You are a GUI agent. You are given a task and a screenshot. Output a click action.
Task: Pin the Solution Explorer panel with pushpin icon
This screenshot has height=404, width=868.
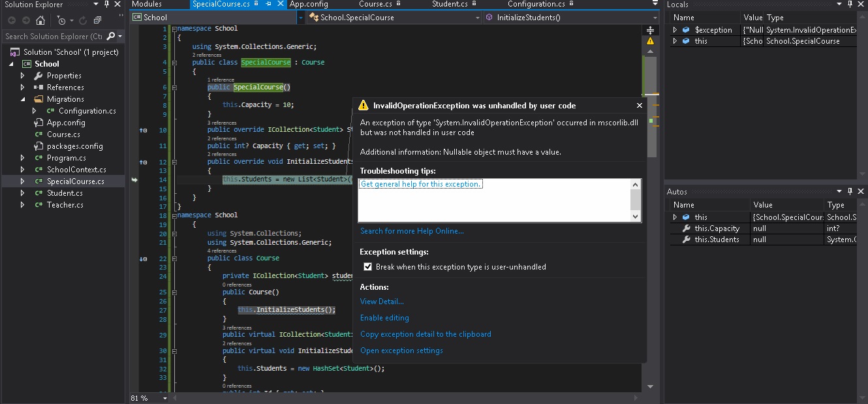107,5
